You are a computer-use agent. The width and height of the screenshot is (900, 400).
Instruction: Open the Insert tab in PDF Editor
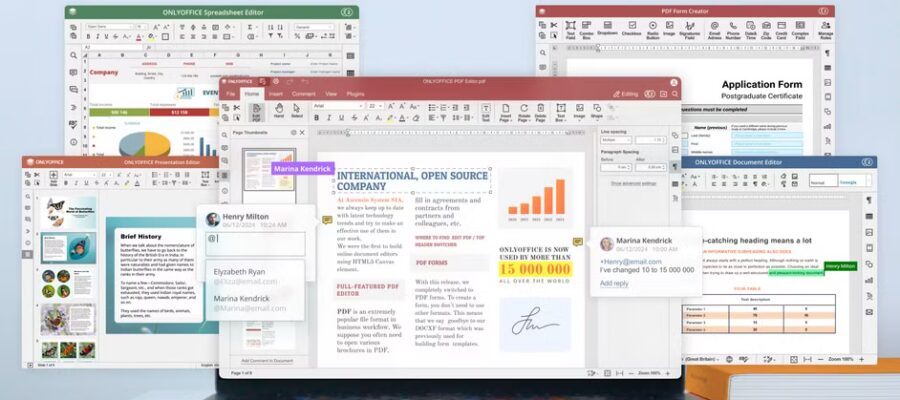(276, 93)
